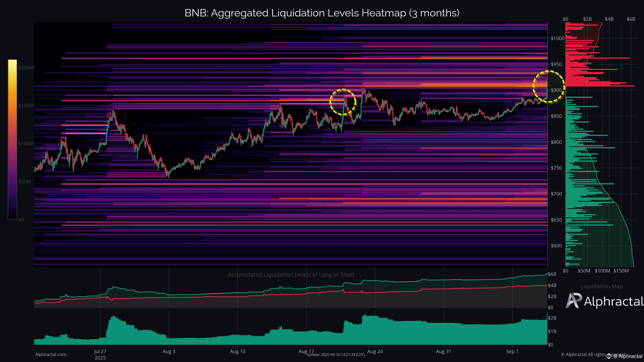Click the Alphractal logo icon
Viewport: 644px width, 362px height.
573,301
